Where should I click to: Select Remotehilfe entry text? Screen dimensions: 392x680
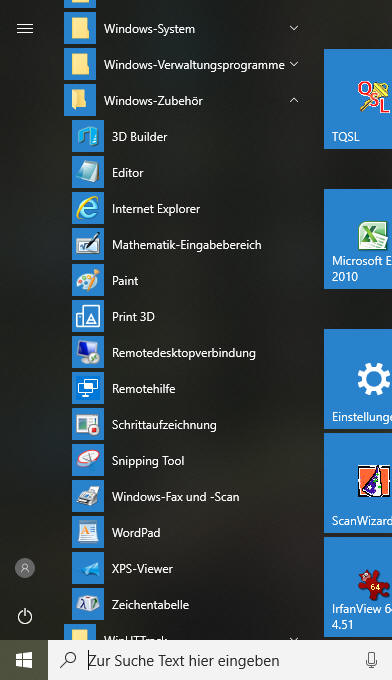pyautogui.click(x=144, y=389)
